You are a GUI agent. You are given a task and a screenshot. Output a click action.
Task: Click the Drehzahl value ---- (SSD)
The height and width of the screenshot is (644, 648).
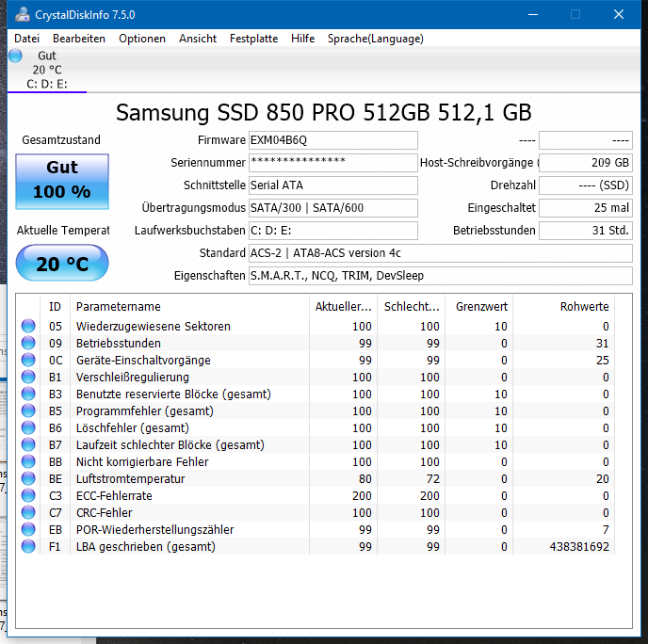586,185
